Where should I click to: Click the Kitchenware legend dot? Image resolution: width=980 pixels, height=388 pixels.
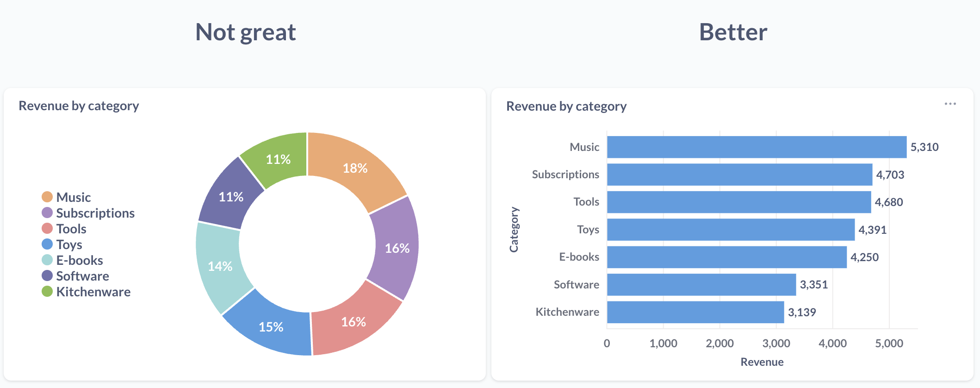(x=47, y=292)
